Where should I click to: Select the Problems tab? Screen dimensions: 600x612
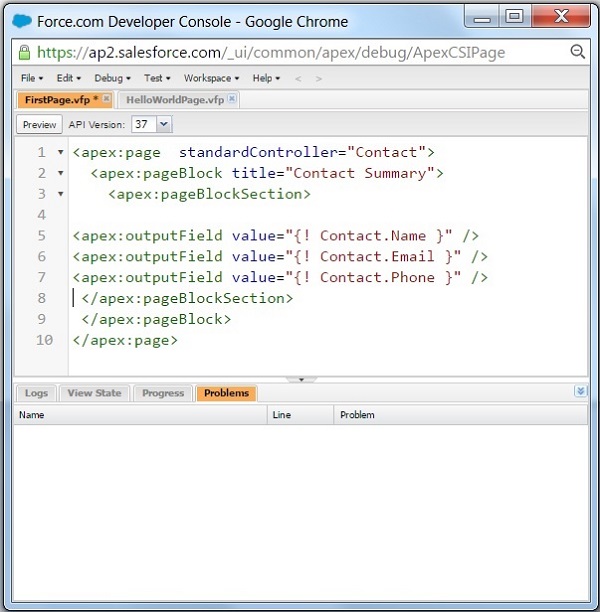pyautogui.click(x=226, y=393)
